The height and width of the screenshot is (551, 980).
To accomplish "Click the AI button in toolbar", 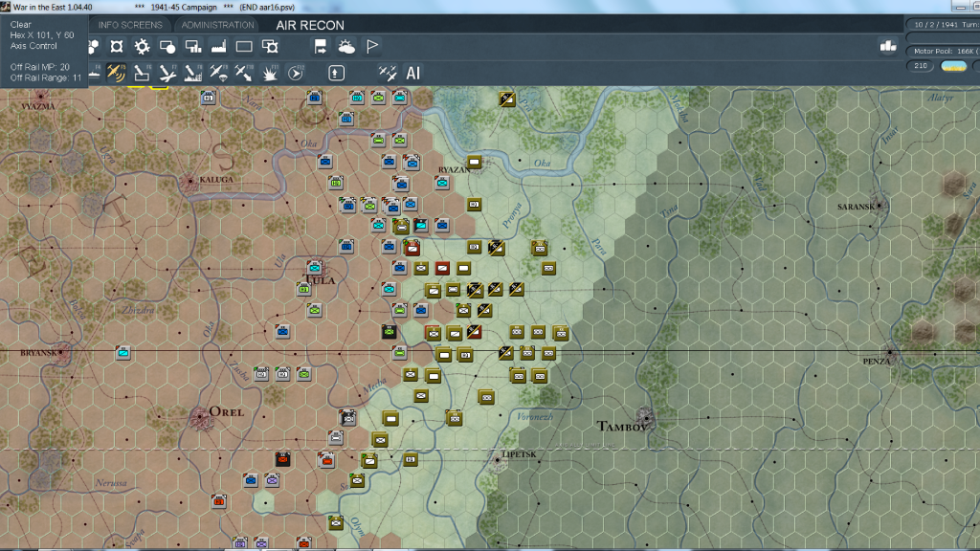I will (413, 72).
